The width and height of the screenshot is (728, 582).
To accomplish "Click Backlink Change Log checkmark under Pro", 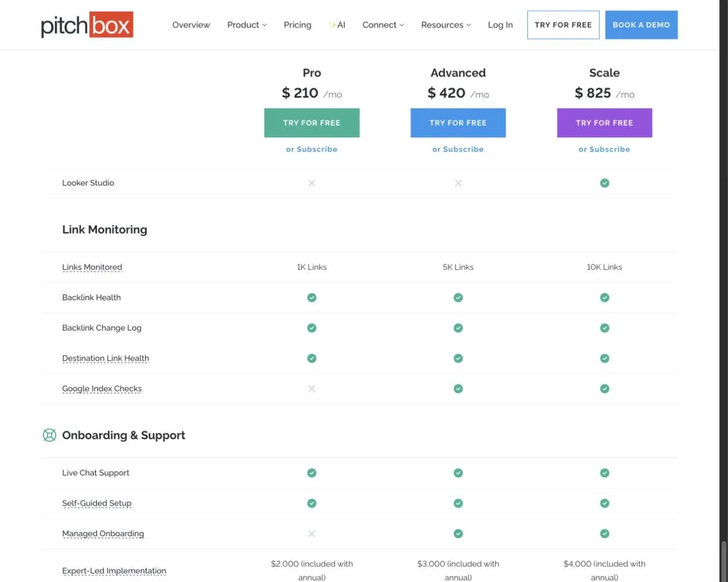I will [312, 328].
